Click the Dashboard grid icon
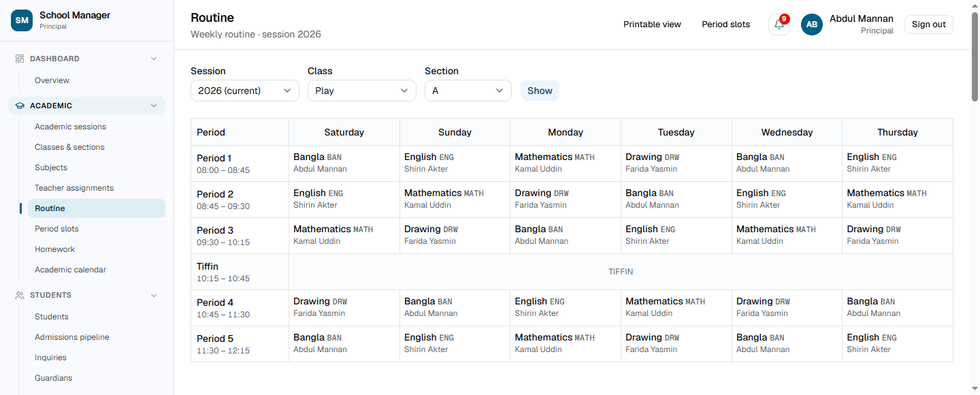 tap(20, 59)
